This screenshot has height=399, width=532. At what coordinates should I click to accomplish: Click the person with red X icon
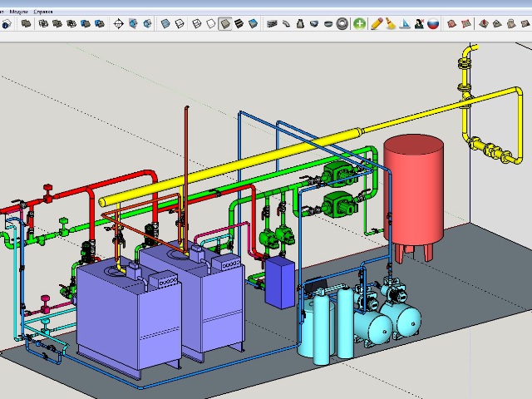pyautogui.click(x=418, y=24)
